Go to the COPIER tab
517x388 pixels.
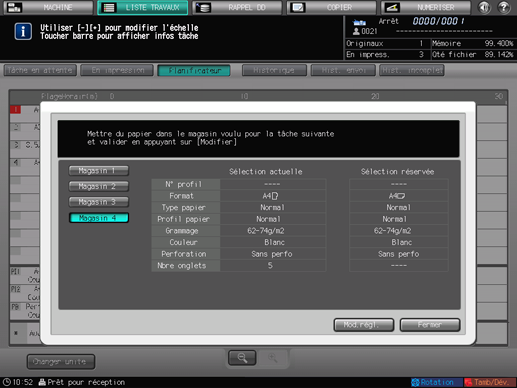click(x=331, y=7)
